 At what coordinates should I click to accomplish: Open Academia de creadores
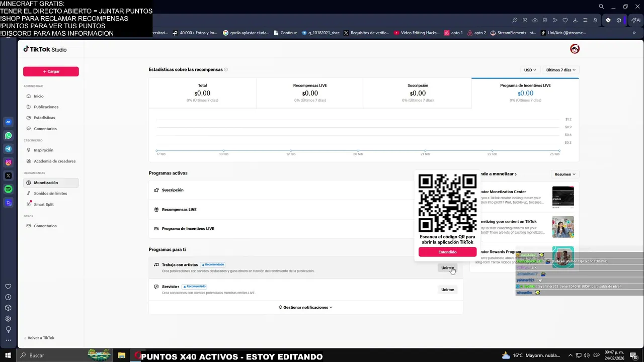[51, 161]
